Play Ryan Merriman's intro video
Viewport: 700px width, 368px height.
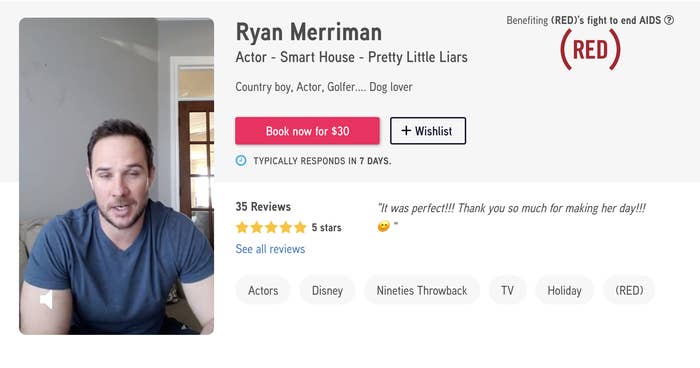(117, 176)
